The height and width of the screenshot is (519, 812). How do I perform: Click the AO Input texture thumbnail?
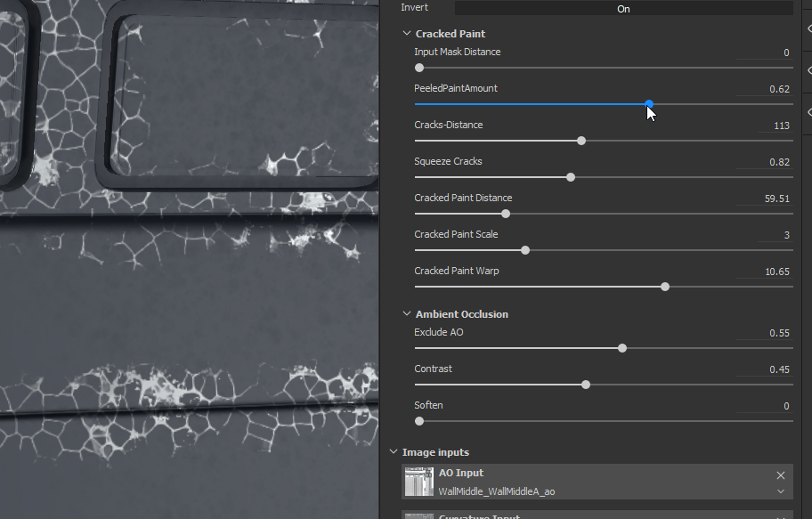pyautogui.click(x=418, y=482)
